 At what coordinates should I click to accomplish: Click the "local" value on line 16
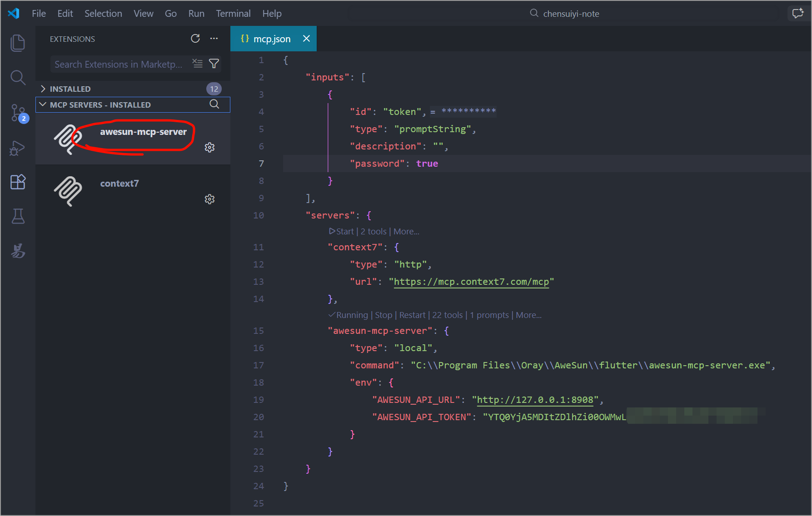click(413, 348)
